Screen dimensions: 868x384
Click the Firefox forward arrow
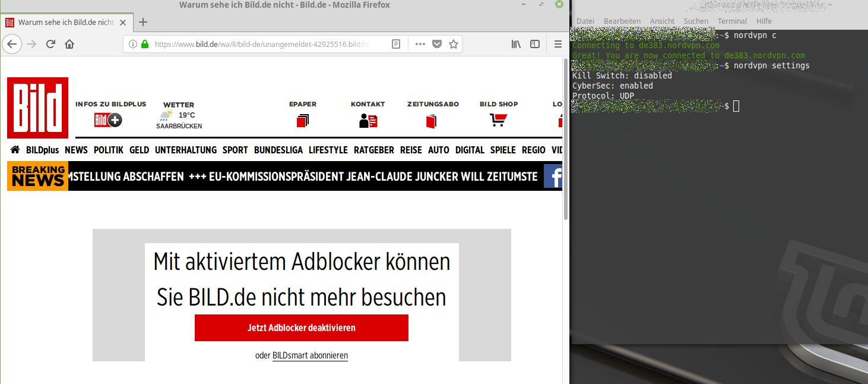[x=32, y=44]
